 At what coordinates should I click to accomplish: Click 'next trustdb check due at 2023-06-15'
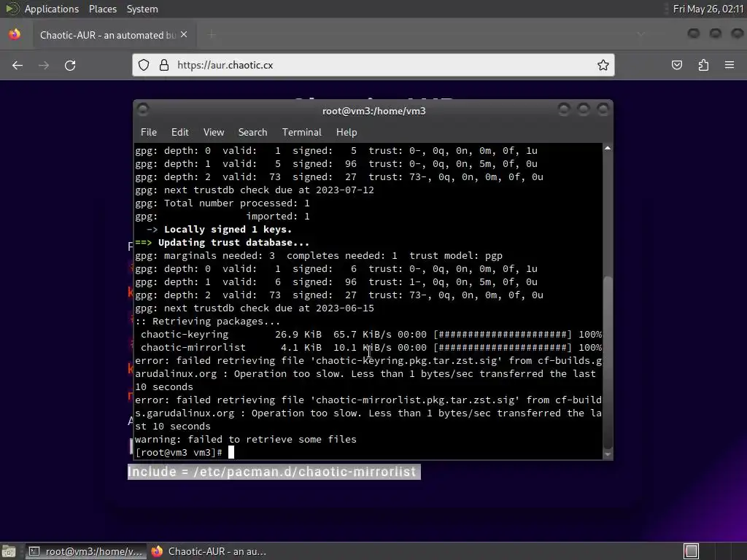click(x=269, y=308)
